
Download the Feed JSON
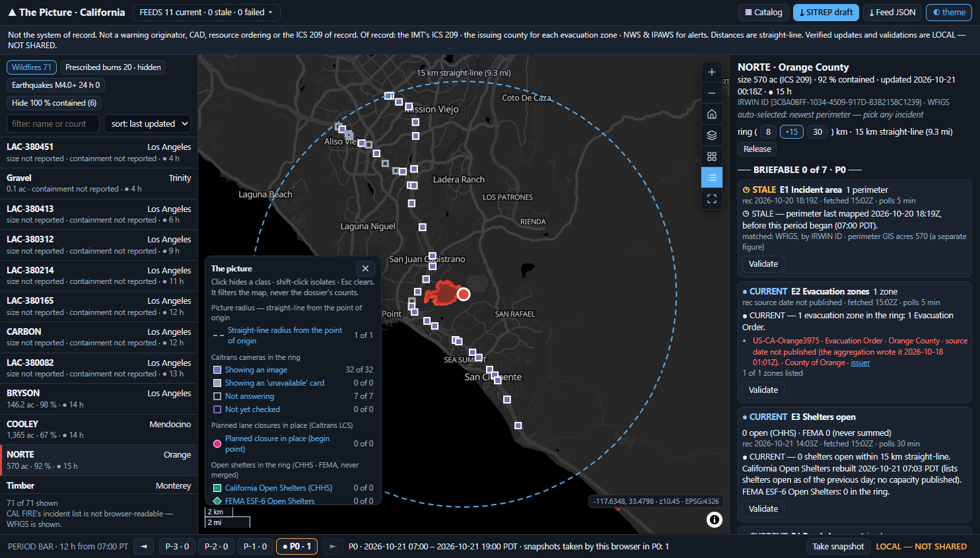892,13
